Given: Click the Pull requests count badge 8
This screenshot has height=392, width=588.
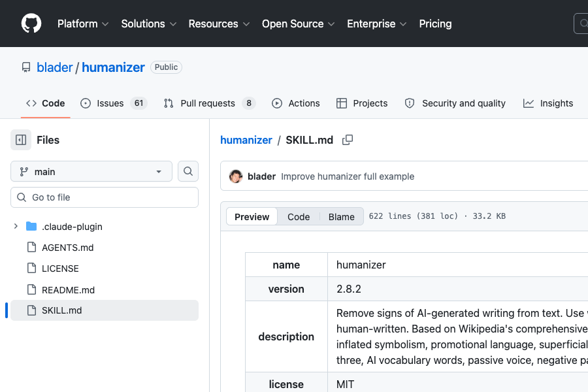Looking at the screenshot, I should point(249,103).
